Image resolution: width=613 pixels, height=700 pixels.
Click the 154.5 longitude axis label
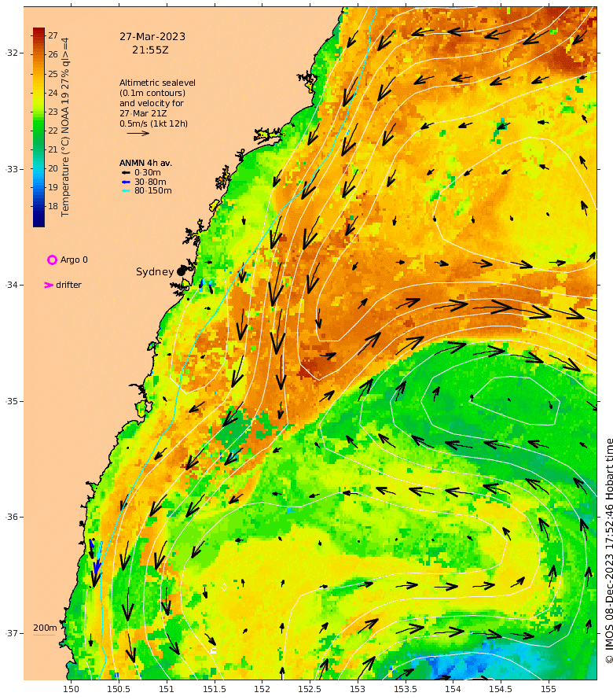click(x=501, y=689)
